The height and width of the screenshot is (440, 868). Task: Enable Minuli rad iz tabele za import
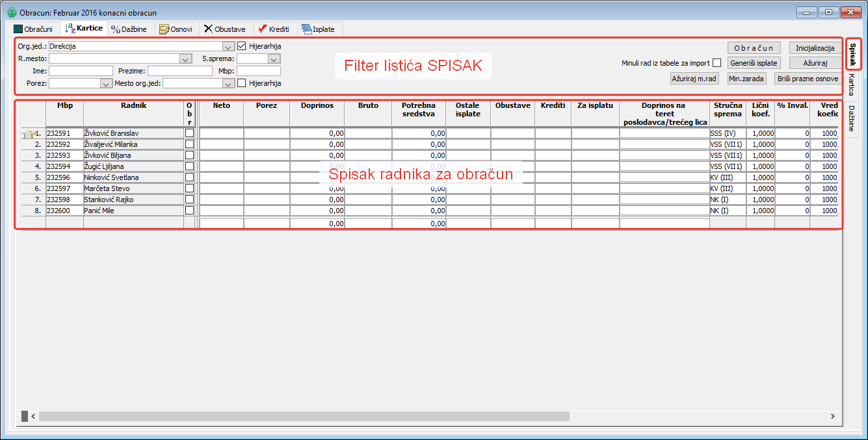pyautogui.click(x=717, y=64)
